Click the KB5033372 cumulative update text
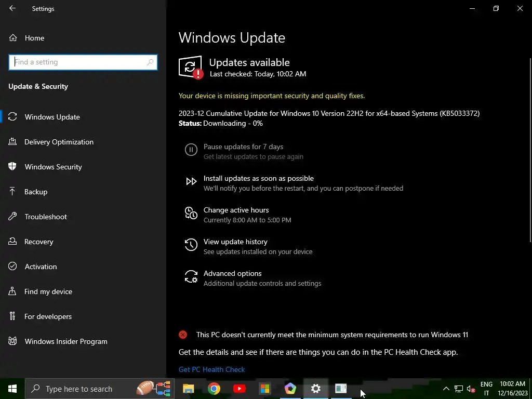Screen dimensions: 532x399 [x=329, y=113]
